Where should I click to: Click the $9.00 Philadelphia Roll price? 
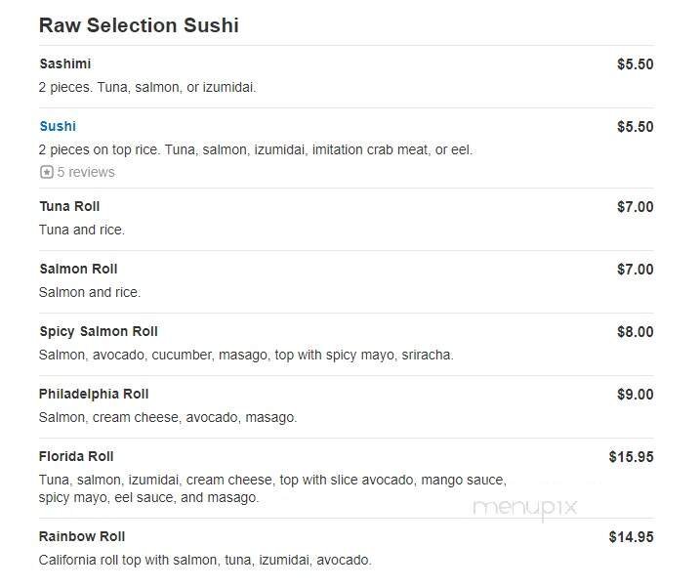click(635, 394)
